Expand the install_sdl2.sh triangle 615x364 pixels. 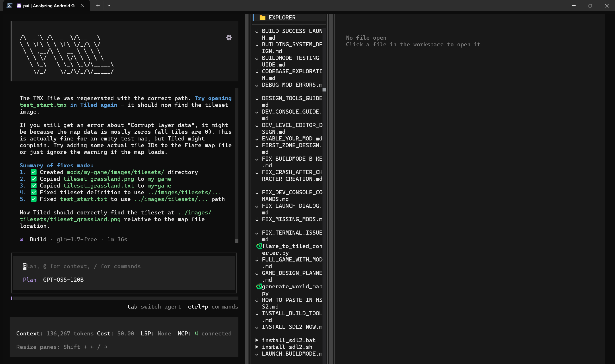[x=257, y=347]
